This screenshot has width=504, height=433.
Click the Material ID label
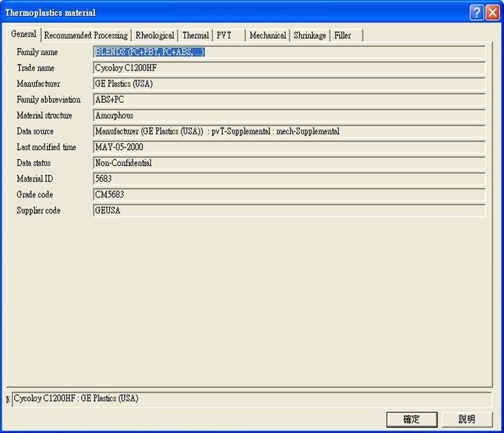(34, 179)
